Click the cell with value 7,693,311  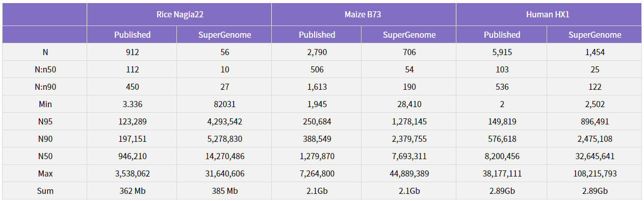click(409, 156)
